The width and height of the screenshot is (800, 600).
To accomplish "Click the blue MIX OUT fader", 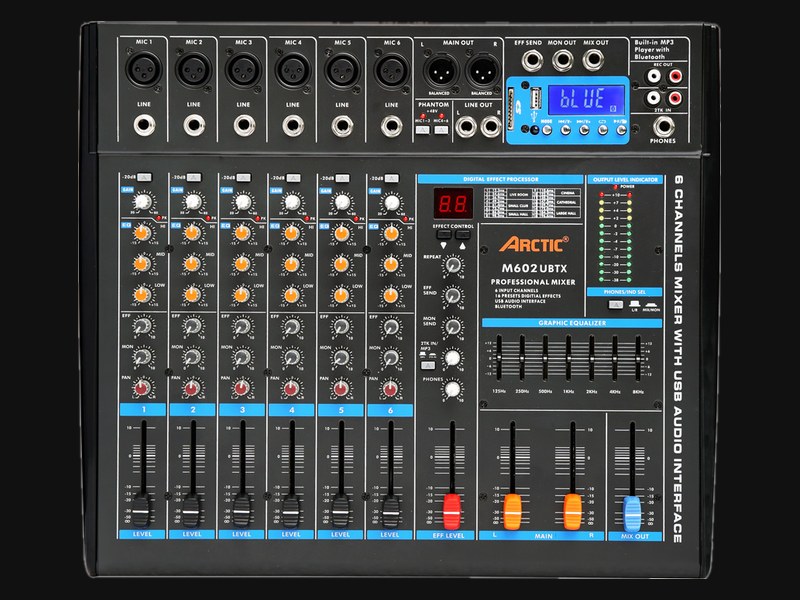I will coord(632,513).
